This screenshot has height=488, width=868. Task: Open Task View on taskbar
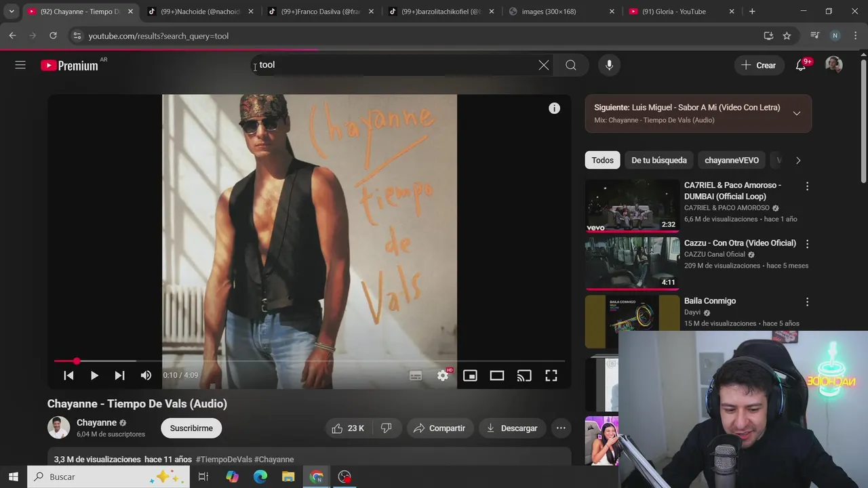pyautogui.click(x=203, y=477)
